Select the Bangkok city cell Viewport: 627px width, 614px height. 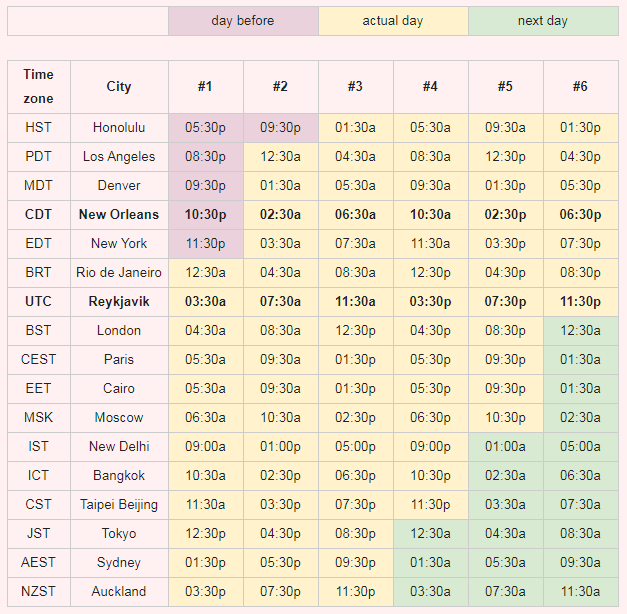[119, 476]
